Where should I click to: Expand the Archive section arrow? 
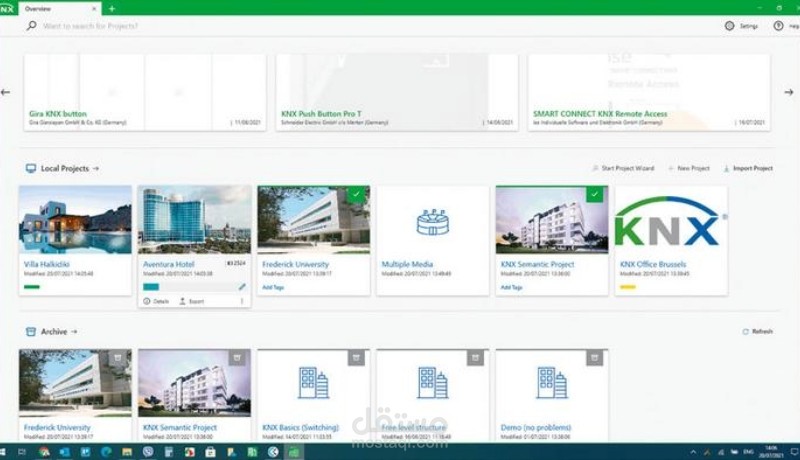(74, 331)
